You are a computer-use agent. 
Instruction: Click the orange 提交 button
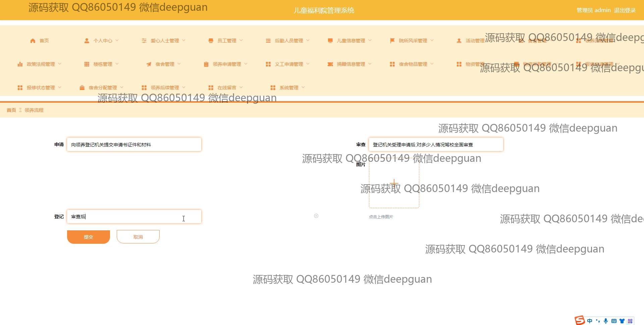pyautogui.click(x=88, y=237)
